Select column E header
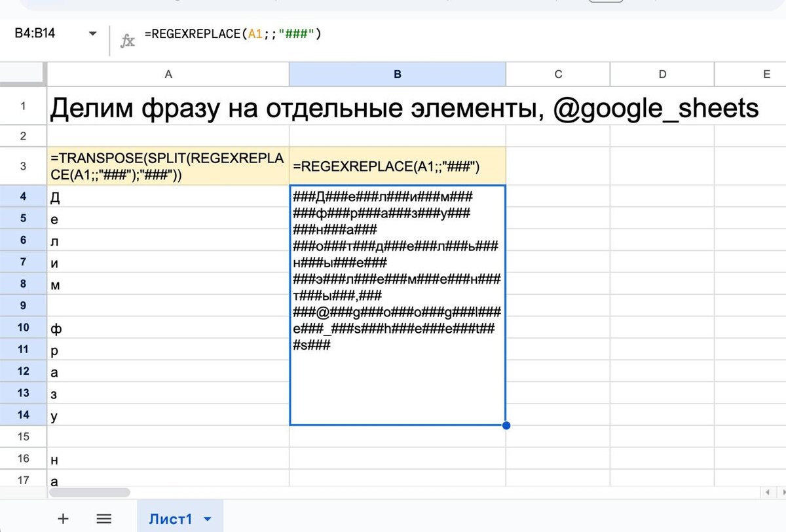 [751, 75]
